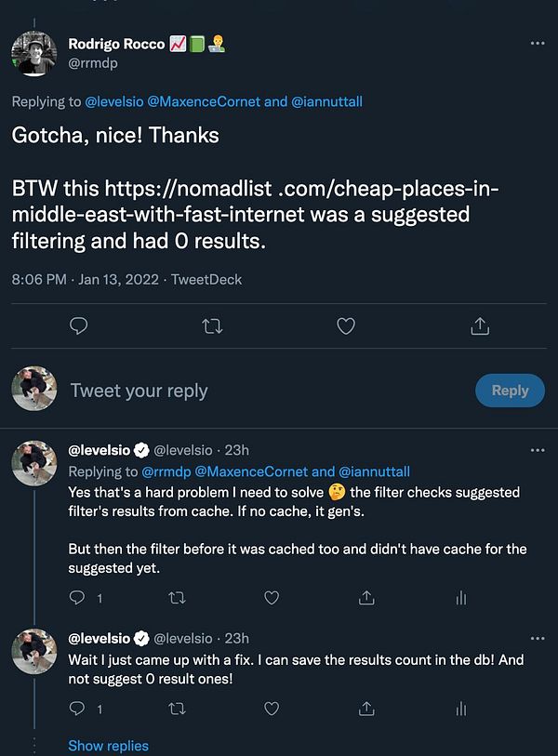The width and height of the screenshot is (558, 756).
Task: Open comments on 'came up with a fix' reply
Action: [x=79, y=710]
